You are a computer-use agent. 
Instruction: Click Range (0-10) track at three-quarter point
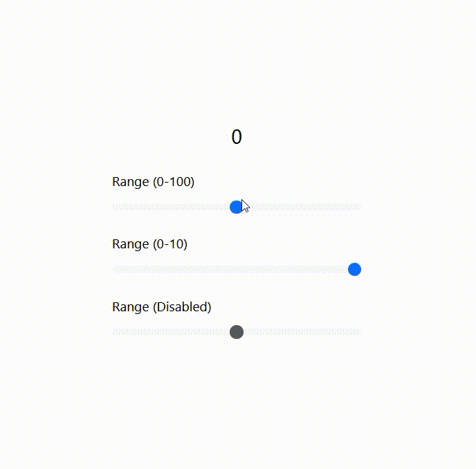coord(299,269)
